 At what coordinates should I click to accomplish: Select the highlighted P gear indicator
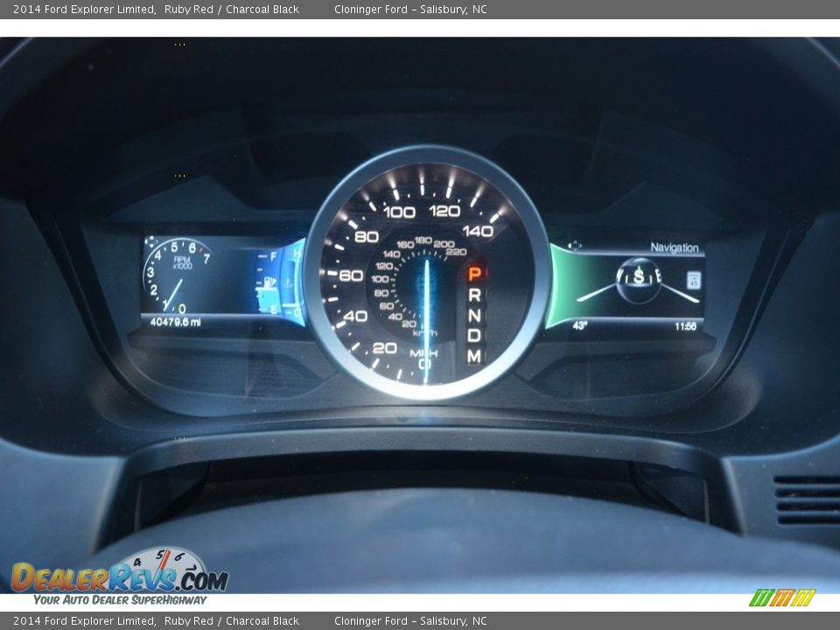click(474, 274)
